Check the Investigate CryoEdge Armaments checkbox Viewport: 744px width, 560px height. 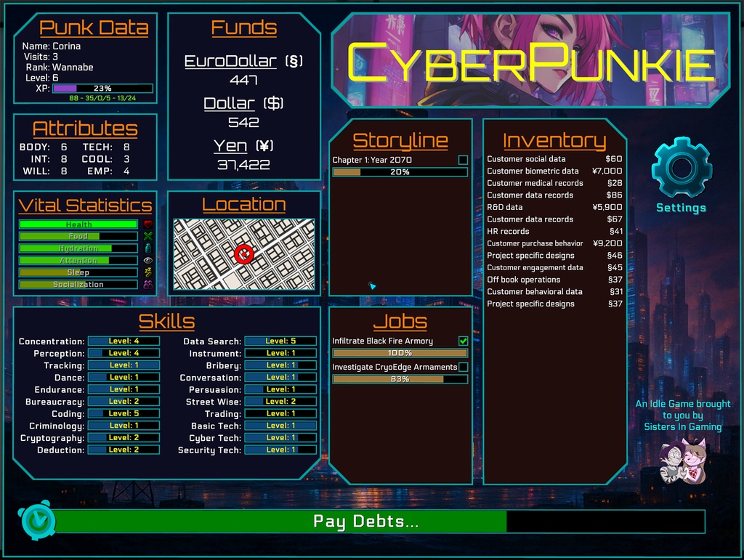465,368
